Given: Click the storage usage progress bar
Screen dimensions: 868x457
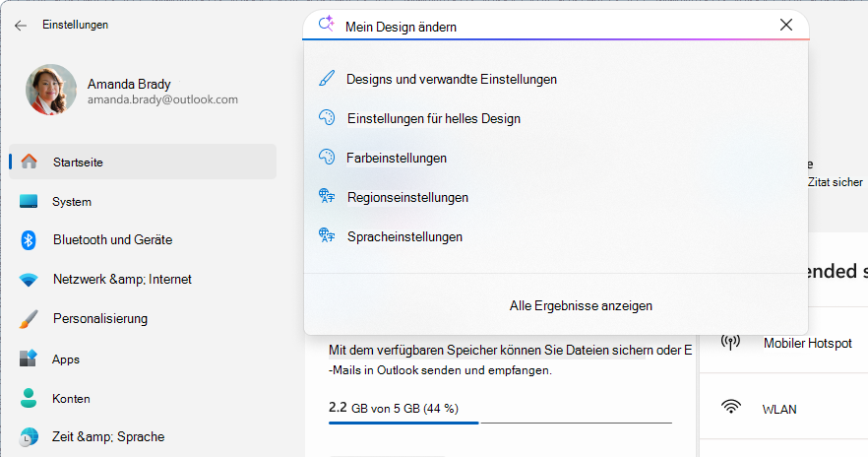Looking at the screenshot, I should (500, 423).
